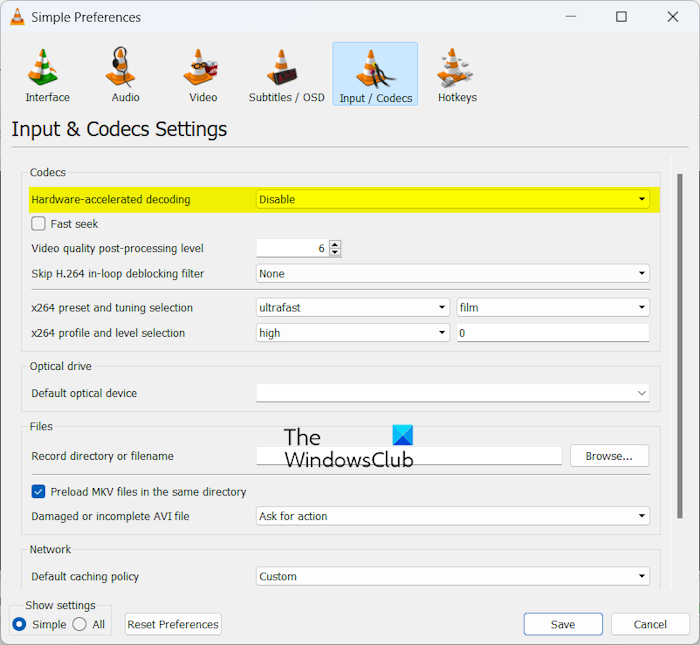
Task: Open Default caching policy dropdown
Action: coord(453,577)
